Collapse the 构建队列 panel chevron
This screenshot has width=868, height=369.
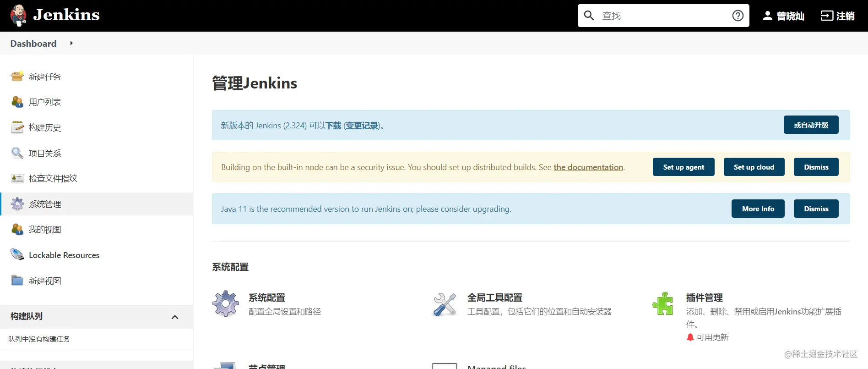(x=175, y=317)
